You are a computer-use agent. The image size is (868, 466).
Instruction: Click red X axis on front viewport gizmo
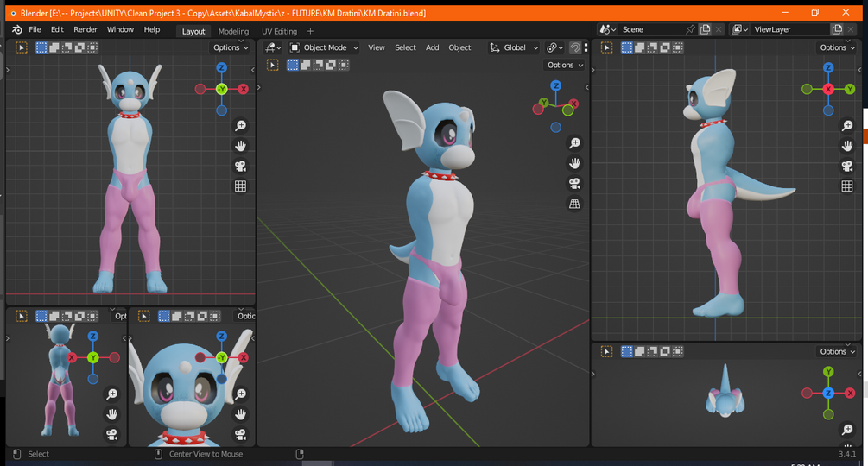pyautogui.click(x=243, y=89)
